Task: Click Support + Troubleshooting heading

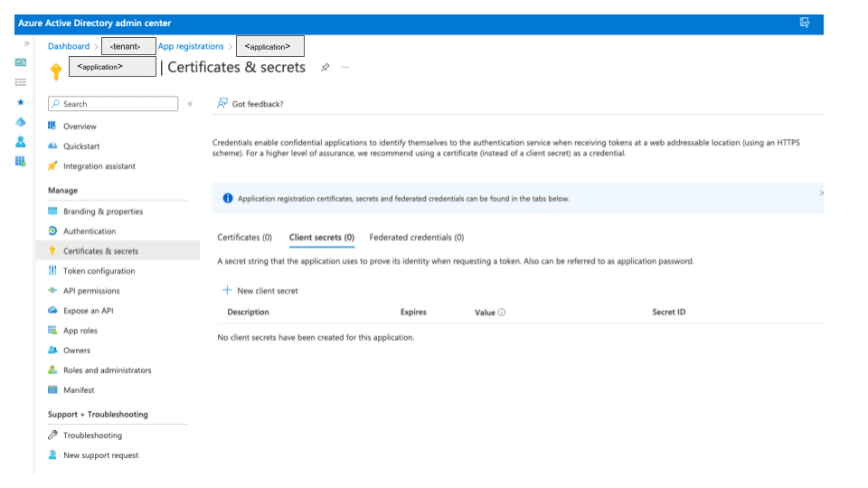Action: [98, 415]
